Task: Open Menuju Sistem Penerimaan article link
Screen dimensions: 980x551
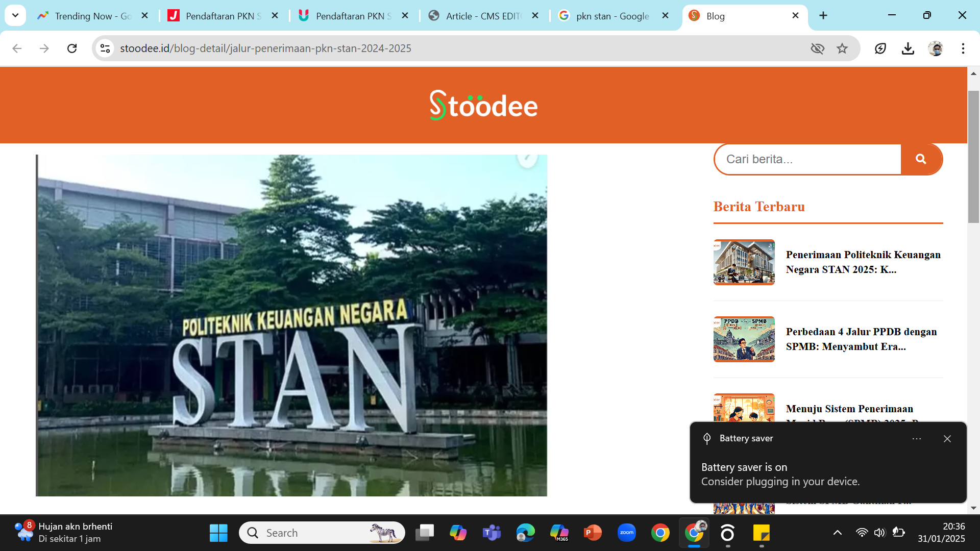Action: pyautogui.click(x=849, y=409)
